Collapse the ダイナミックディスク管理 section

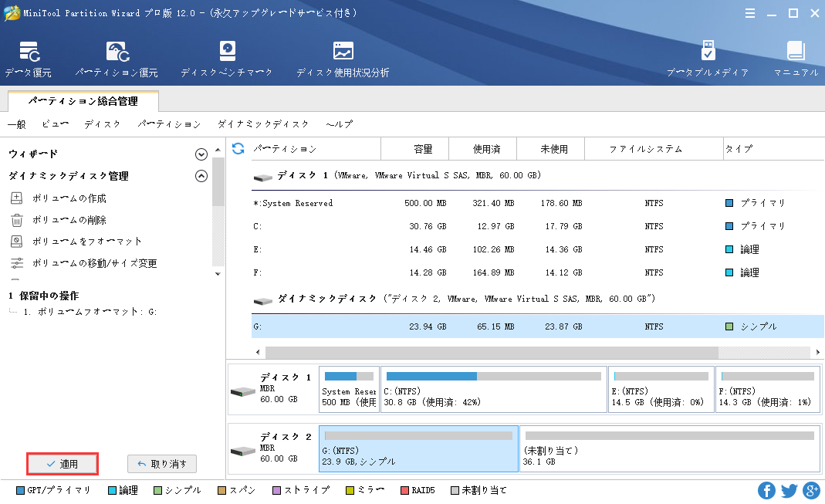201,176
